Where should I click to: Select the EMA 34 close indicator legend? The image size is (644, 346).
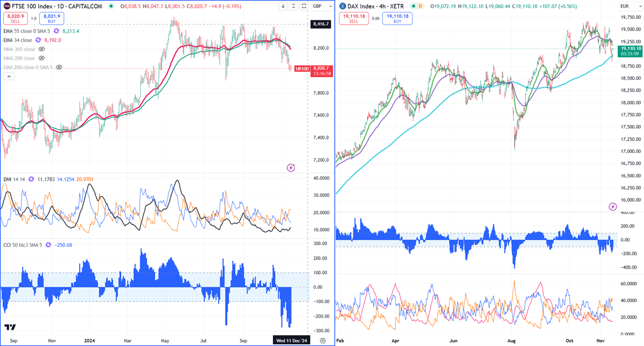pyautogui.click(x=18, y=40)
